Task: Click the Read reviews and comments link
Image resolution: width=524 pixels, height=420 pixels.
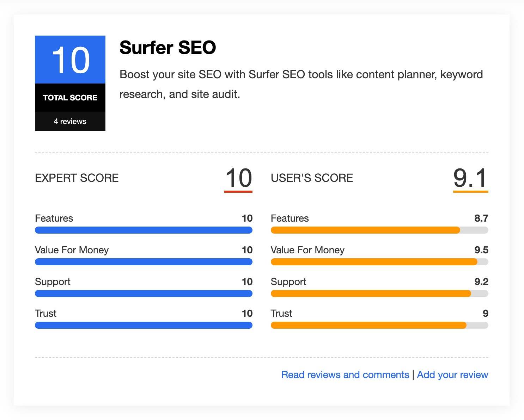Action: point(345,375)
